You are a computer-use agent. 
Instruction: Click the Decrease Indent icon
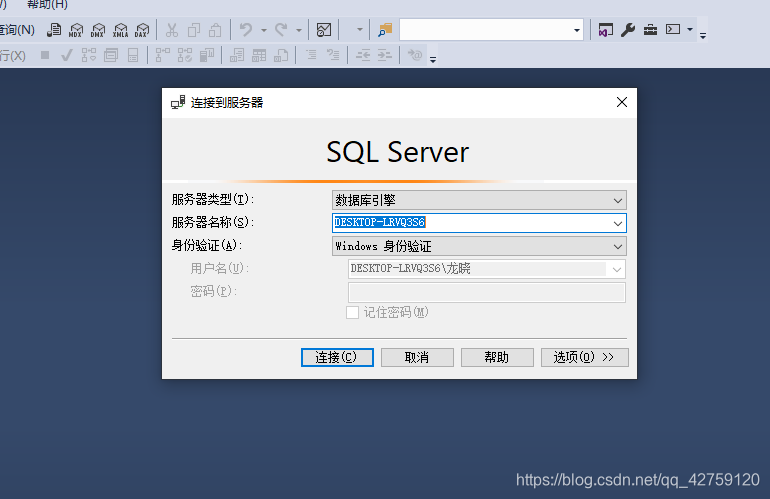(x=363, y=55)
